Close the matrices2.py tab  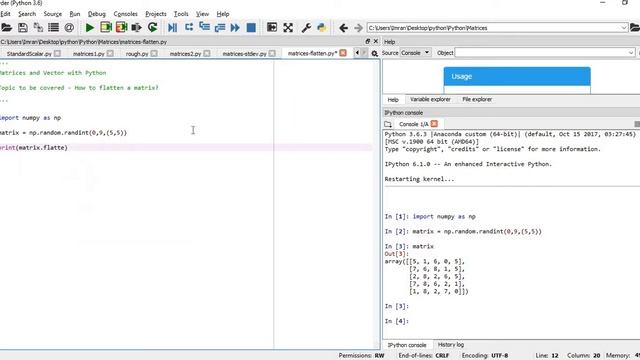(207, 53)
